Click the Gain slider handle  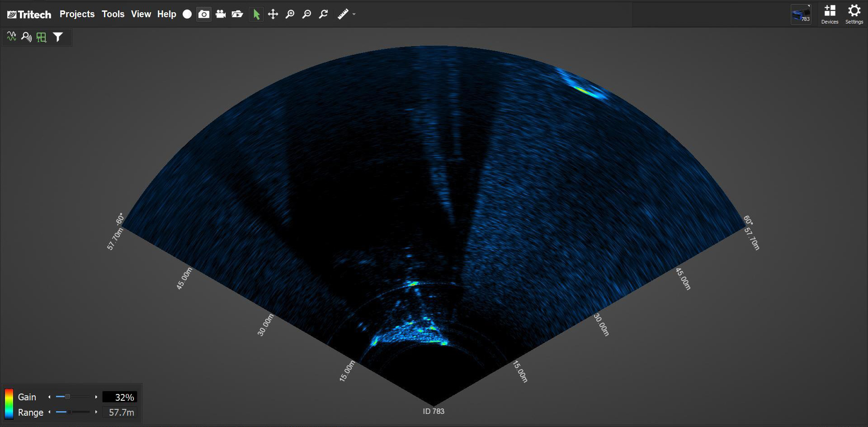point(67,397)
